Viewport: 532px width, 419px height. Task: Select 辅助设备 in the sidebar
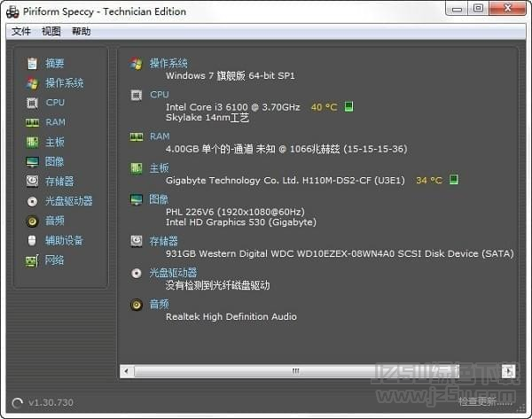pyautogui.click(x=65, y=241)
